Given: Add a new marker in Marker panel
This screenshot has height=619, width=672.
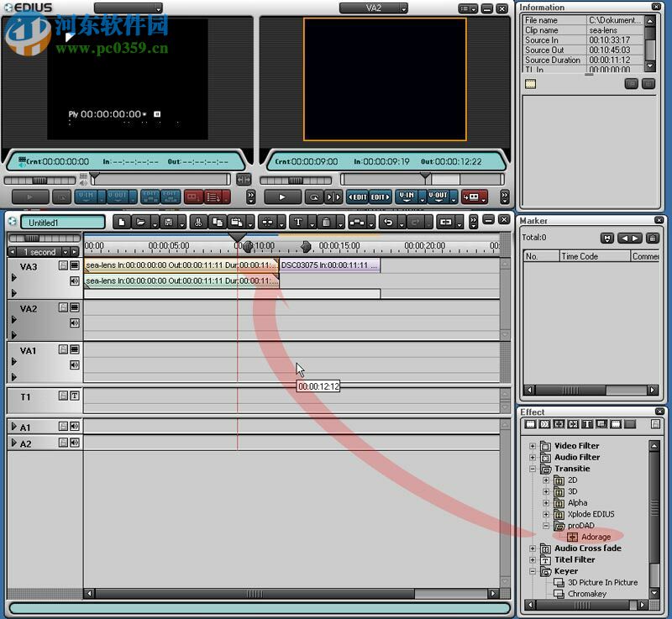Looking at the screenshot, I should click(x=607, y=239).
